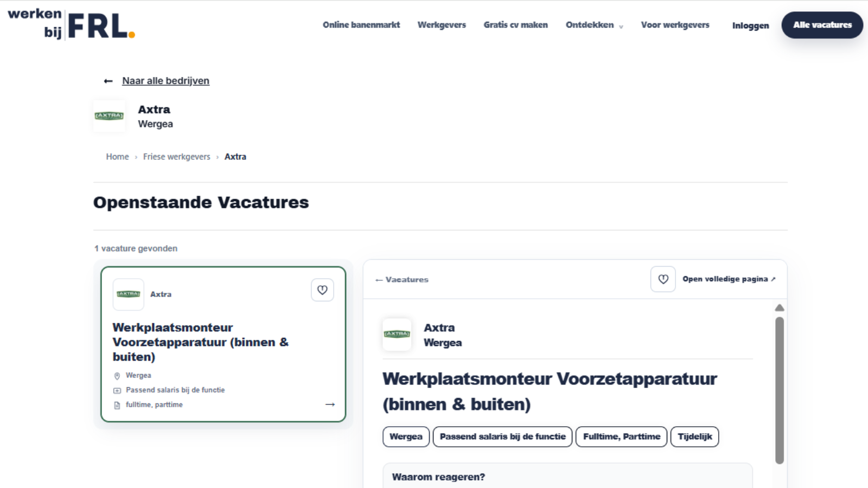Click the Werkplaatsmonteur heading in the detail panel
The width and height of the screenshot is (868, 488).
tap(550, 391)
